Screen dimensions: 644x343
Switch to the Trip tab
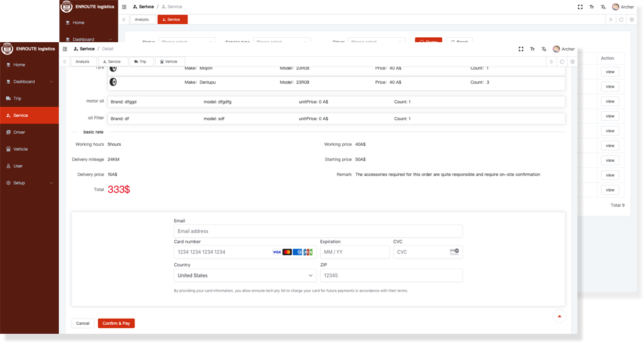click(x=142, y=62)
